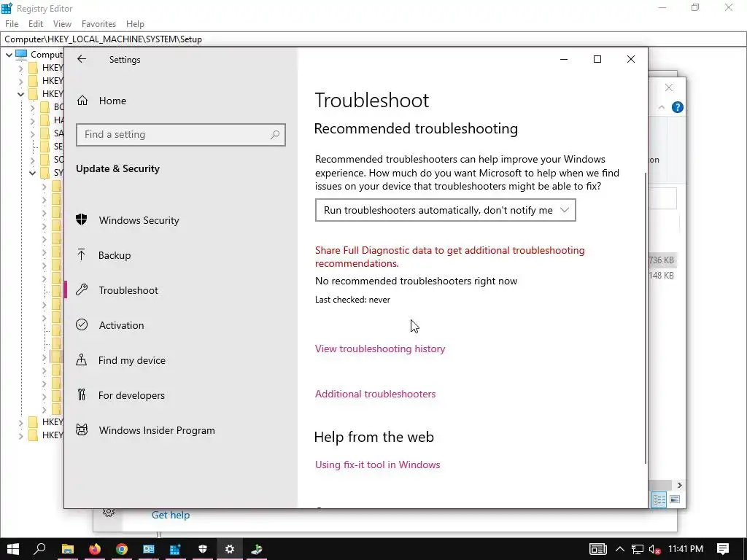This screenshot has width=747, height=560.
Task: Open the Run troubleshooters automatically dropdown
Action: pos(446,210)
